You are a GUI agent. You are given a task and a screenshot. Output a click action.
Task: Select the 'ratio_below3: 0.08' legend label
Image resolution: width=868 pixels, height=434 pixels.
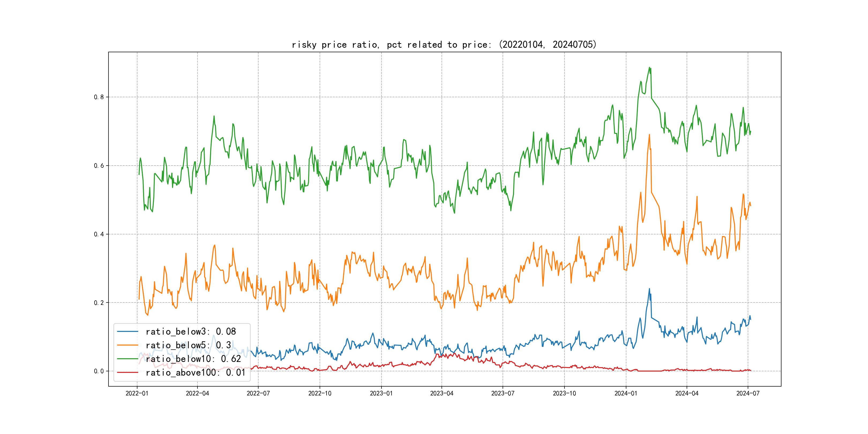(191, 332)
